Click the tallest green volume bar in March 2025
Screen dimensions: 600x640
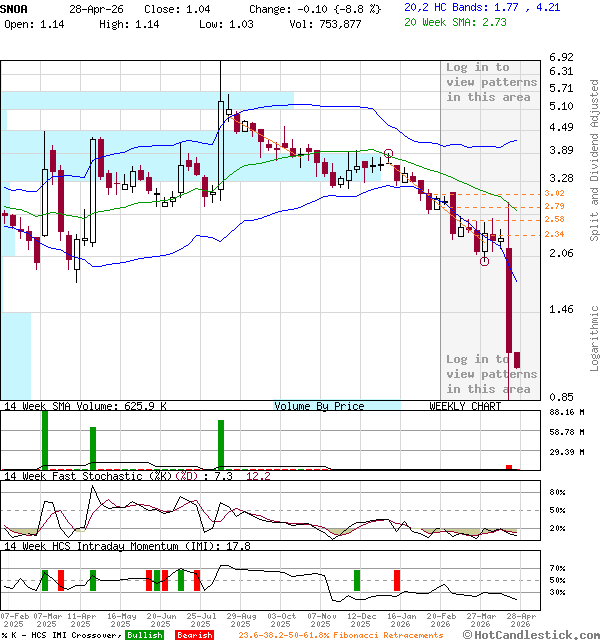[x=44, y=439]
